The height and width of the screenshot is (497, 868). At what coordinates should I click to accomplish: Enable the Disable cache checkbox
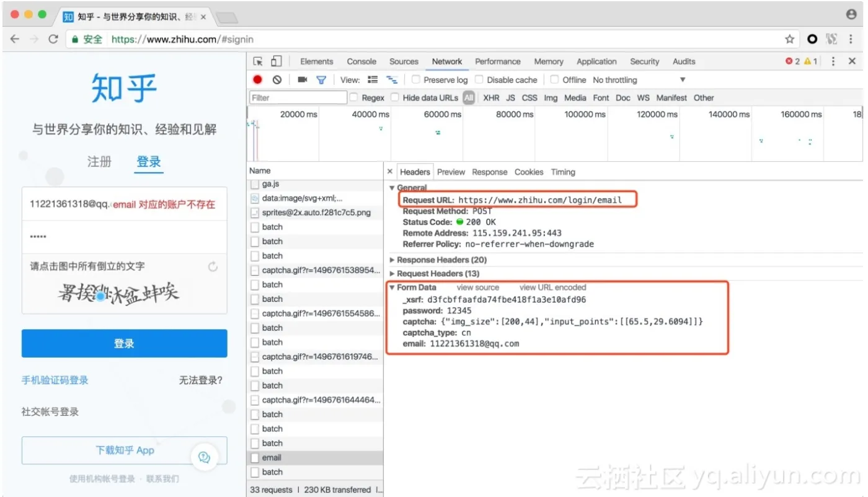pyautogui.click(x=479, y=79)
